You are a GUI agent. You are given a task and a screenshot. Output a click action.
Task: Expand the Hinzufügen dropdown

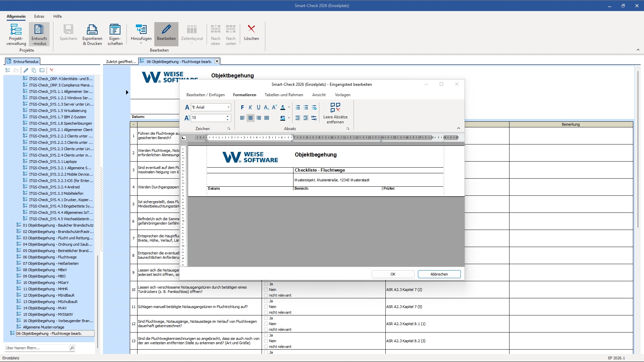[x=141, y=43]
